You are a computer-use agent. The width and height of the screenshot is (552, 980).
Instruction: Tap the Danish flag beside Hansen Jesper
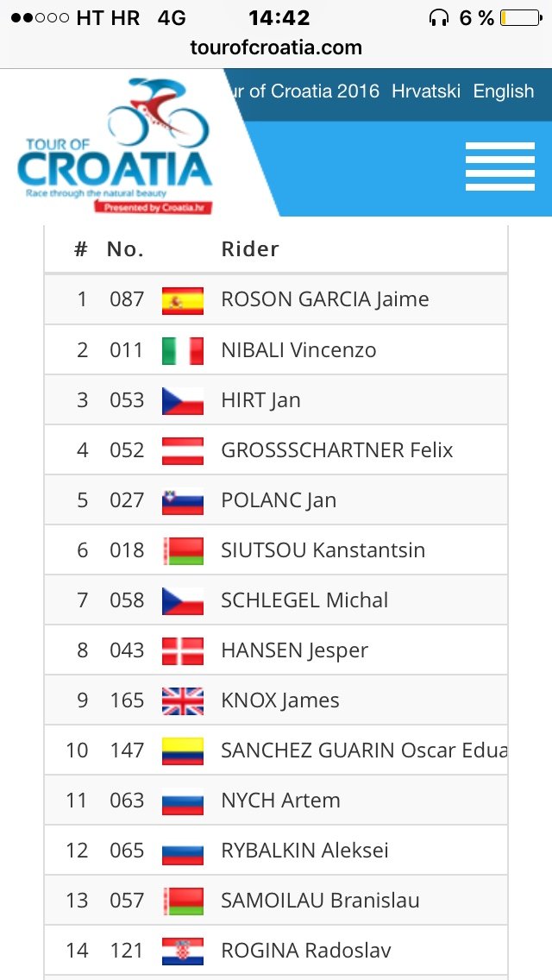point(183,650)
